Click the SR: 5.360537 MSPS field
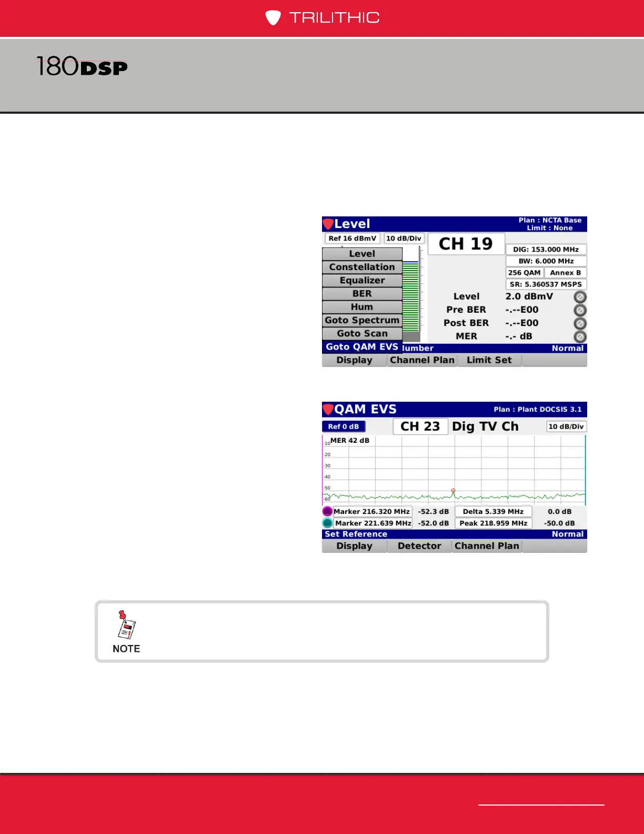 tap(546, 284)
